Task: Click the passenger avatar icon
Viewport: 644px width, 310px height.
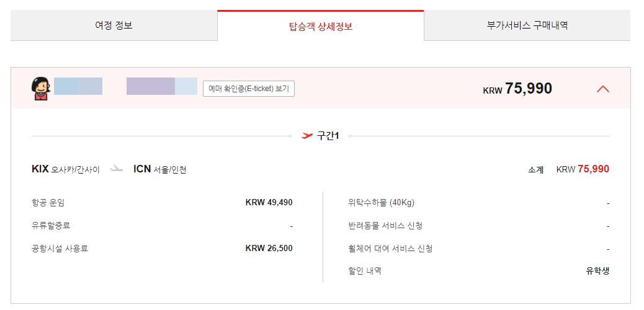Action: pyautogui.click(x=41, y=89)
